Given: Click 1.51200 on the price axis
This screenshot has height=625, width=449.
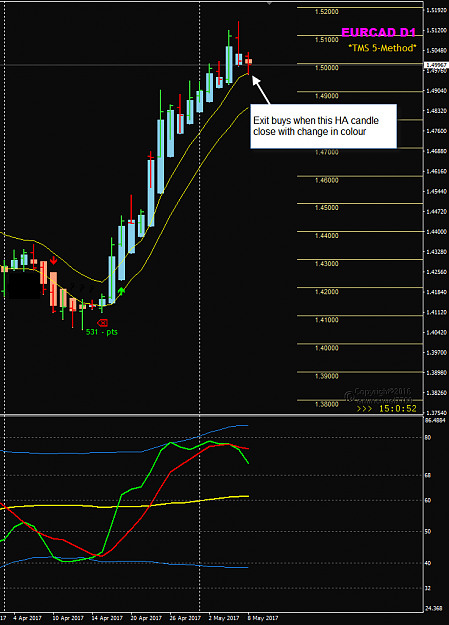Looking at the screenshot, I should tap(436, 30).
